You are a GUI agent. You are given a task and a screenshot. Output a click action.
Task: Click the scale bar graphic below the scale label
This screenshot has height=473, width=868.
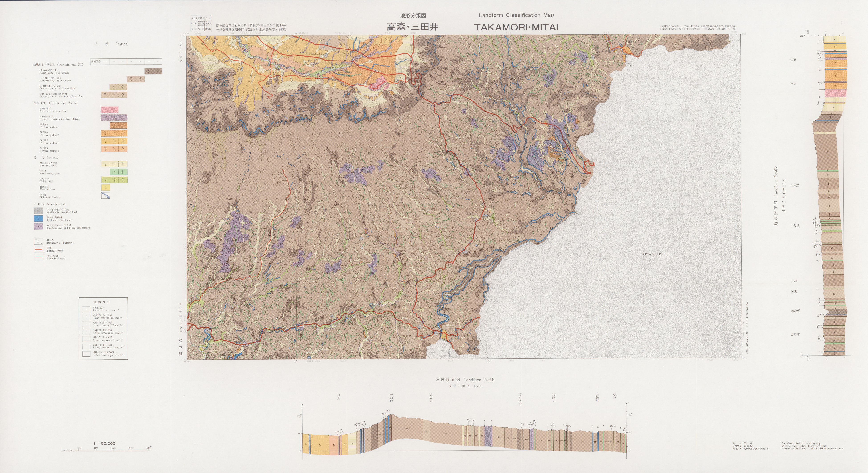point(106,449)
